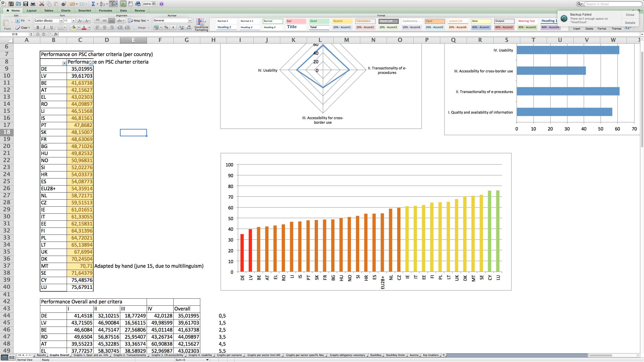Switch to Page Layout view button
The width and height of the screenshot is (644, 362).
click(x=12, y=357)
